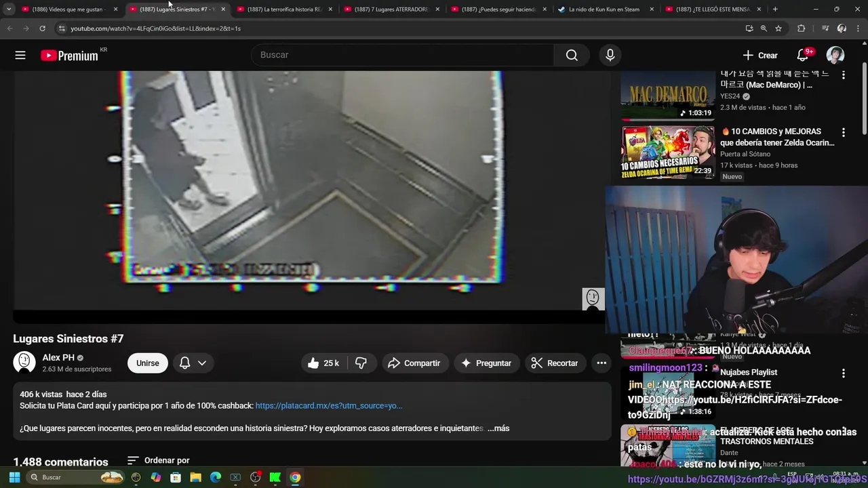Image resolution: width=868 pixels, height=488 pixels.
Task: View site information icon in address bar
Action: tap(62, 28)
